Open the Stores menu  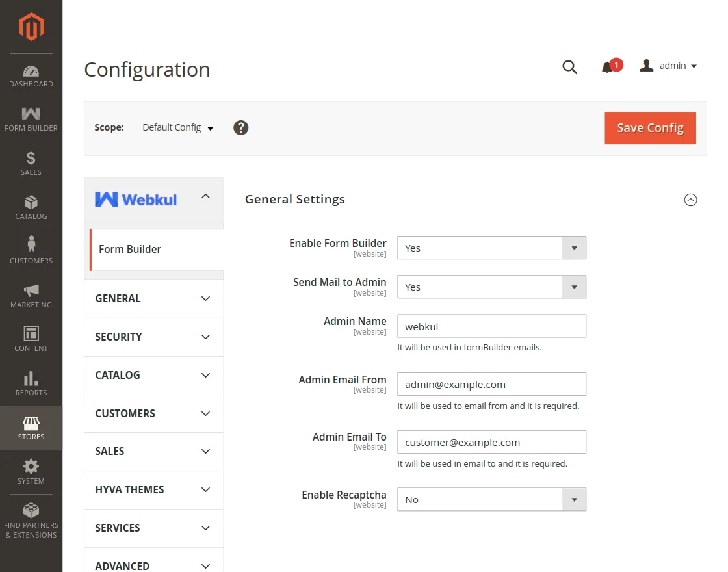tap(31, 428)
